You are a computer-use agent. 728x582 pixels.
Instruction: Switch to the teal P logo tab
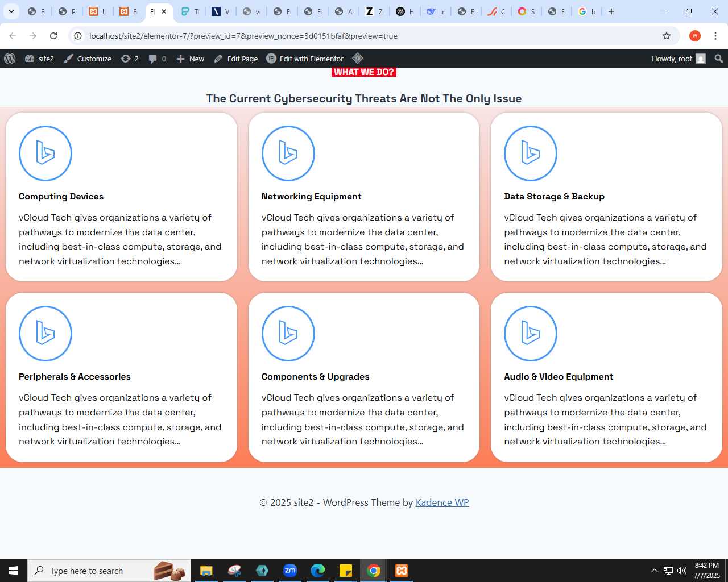(x=190, y=11)
